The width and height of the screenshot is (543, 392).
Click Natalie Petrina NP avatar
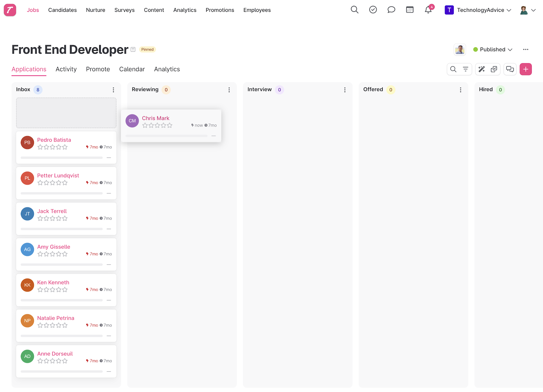[x=27, y=321]
